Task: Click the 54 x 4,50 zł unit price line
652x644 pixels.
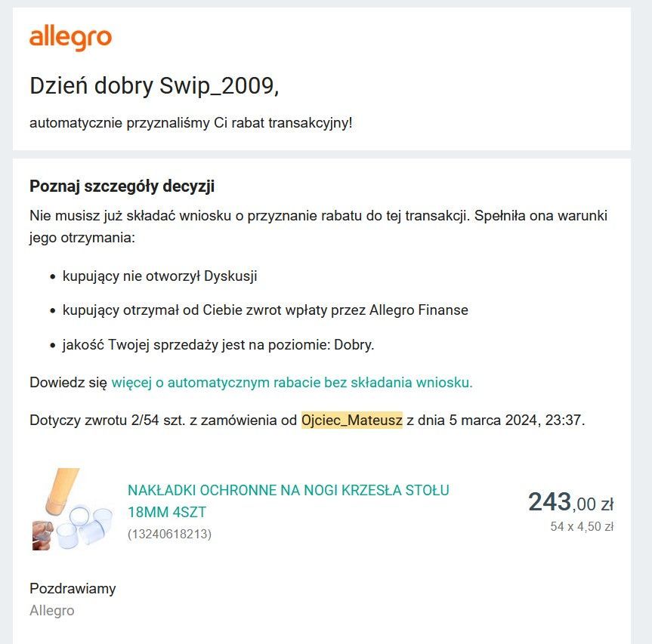Action: tap(582, 526)
